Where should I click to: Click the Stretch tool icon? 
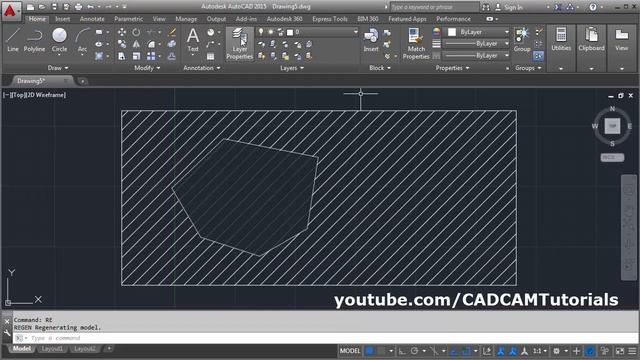(x=122, y=56)
